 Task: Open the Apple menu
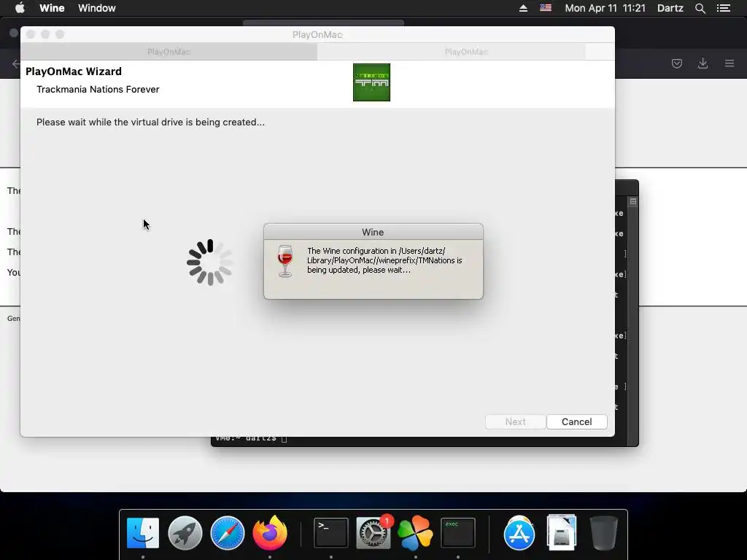[20, 8]
